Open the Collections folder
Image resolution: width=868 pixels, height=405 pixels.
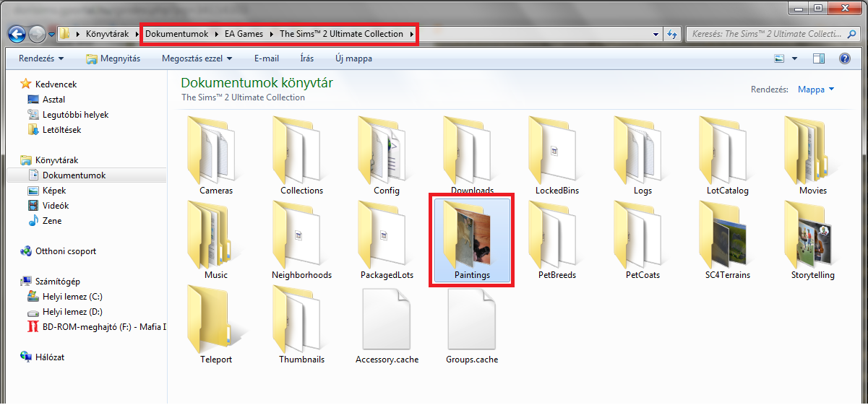click(301, 156)
